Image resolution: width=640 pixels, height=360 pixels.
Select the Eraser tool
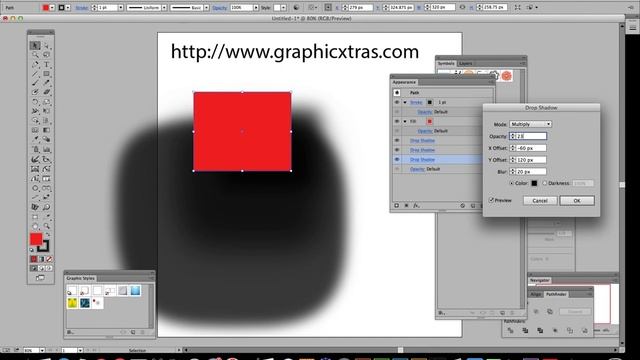47,93
